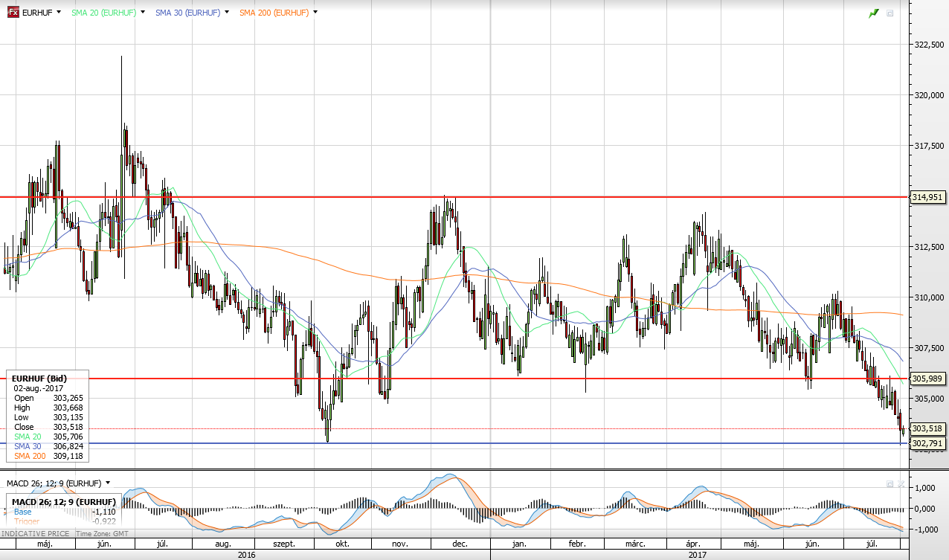Image resolution: width=949 pixels, height=560 pixels.
Task: Click the MACD 26; 12; 9 (EURHUF) pane title
Action: click(x=53, y=483)
